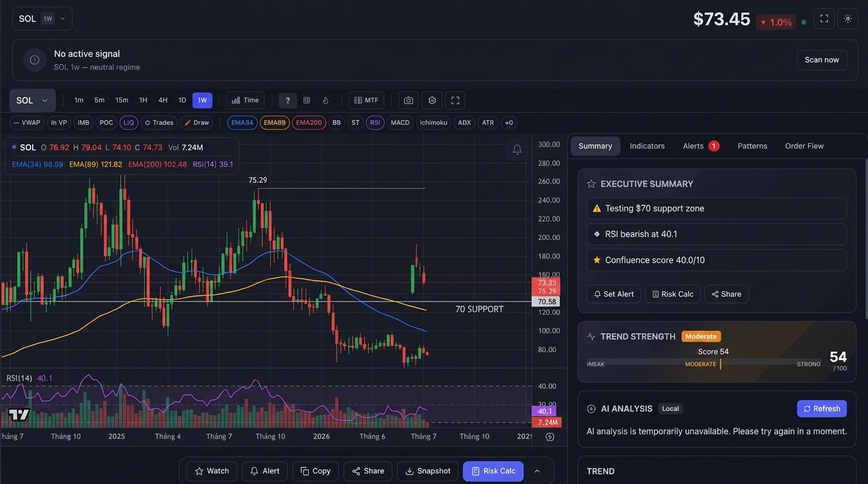Open the chart screenshot camera icon

pyautogui.click(x=408, y=100)
